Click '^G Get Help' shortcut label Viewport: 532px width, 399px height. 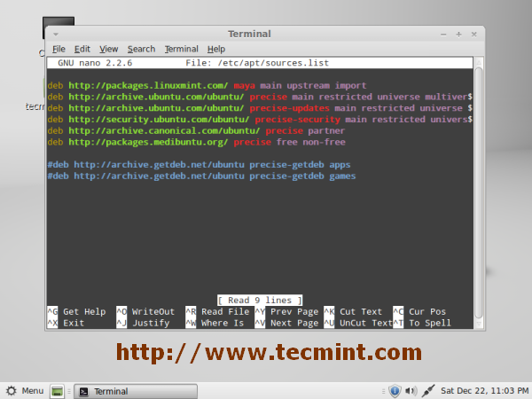pyautogui.click(x=76, y=312)
